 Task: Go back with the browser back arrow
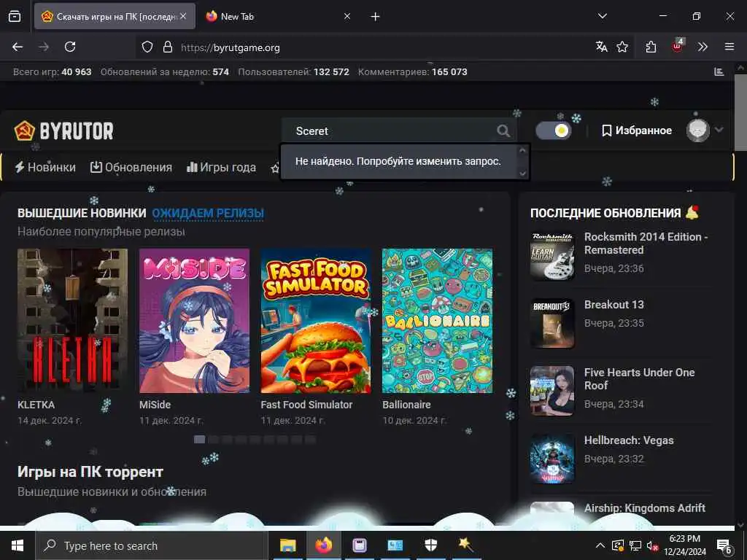click(18, 47)
